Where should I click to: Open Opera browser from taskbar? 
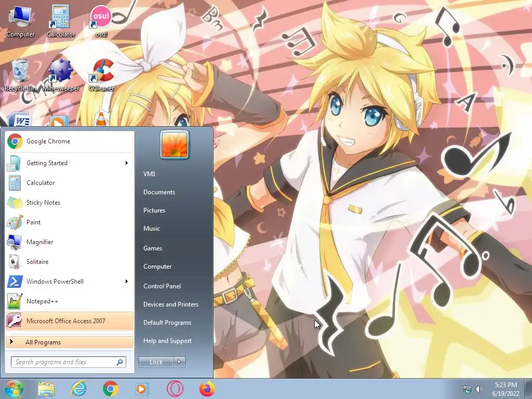175,389
